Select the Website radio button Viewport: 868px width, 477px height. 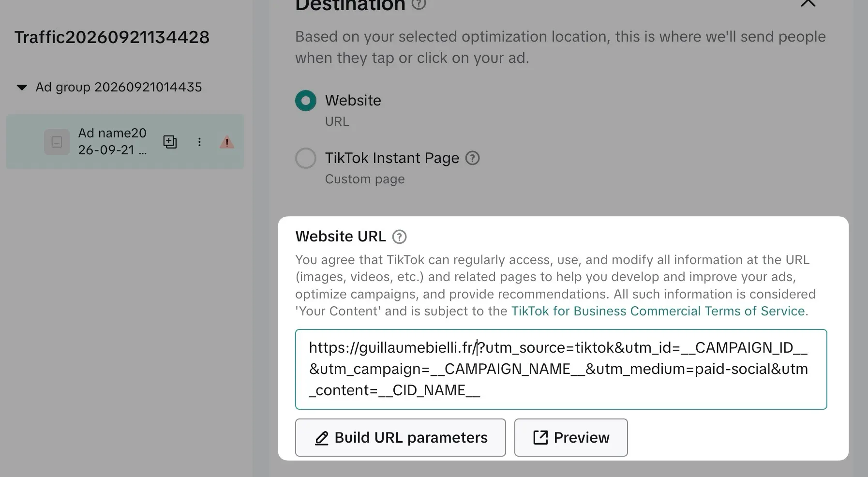coord(306,101)
